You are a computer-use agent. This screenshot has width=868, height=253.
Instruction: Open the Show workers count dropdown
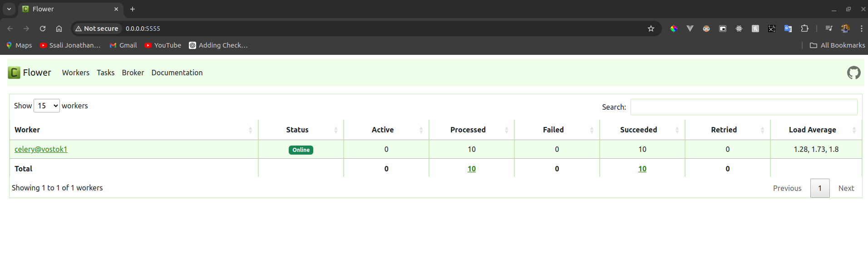[47, 106]
